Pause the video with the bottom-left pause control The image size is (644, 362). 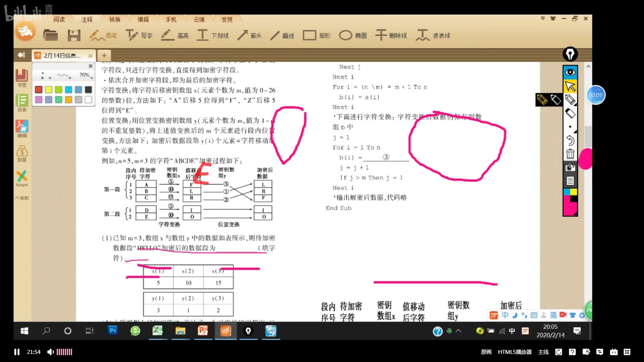(16, 352)
